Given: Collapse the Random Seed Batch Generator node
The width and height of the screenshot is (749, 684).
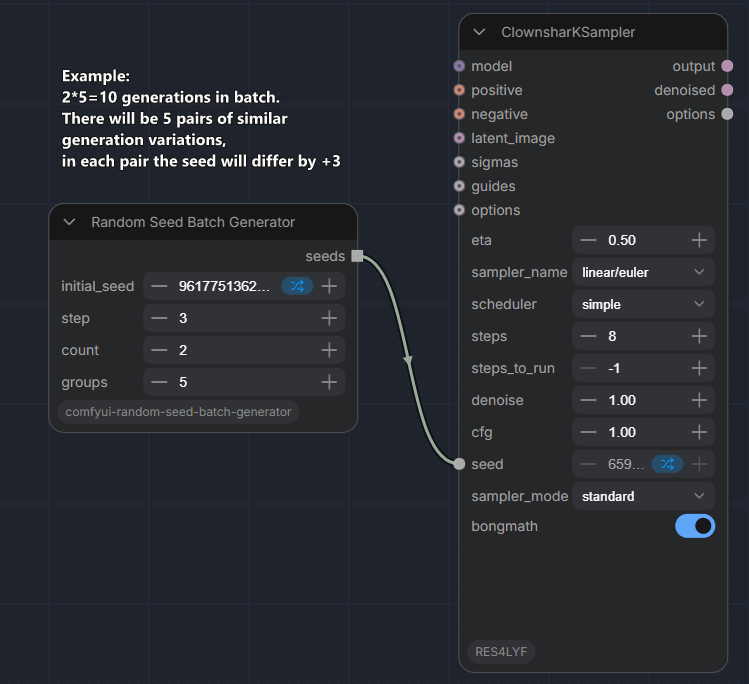Looking at the screenshot, I should coord(69,222).
